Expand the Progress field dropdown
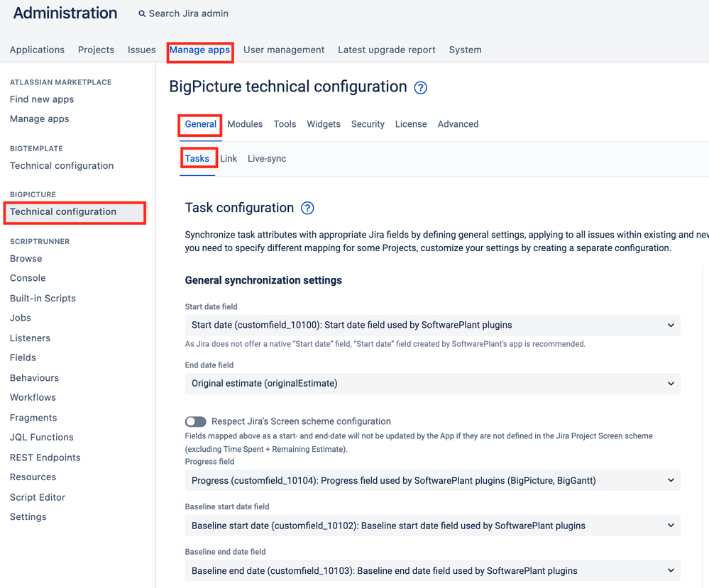 [x=433, y=480]
